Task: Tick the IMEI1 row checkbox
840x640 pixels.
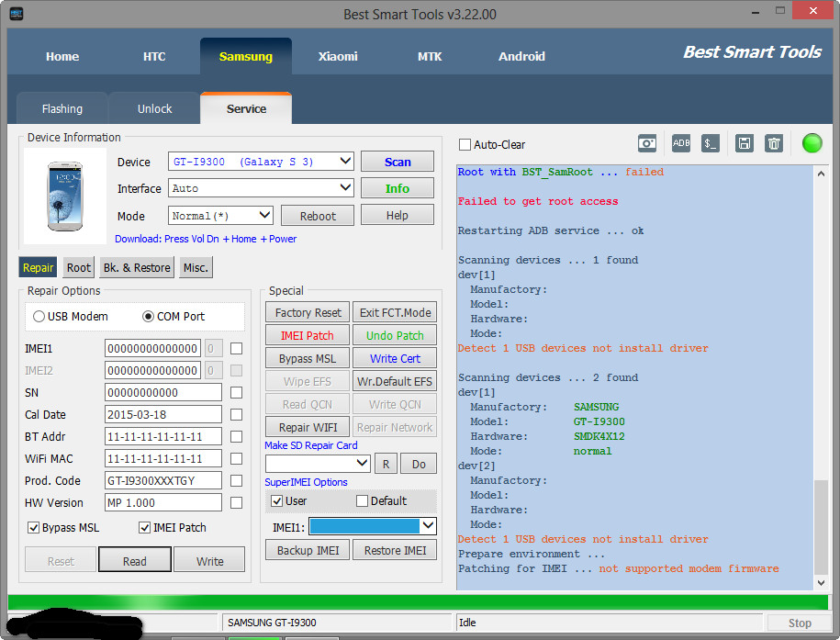Action: click(236, 349)
